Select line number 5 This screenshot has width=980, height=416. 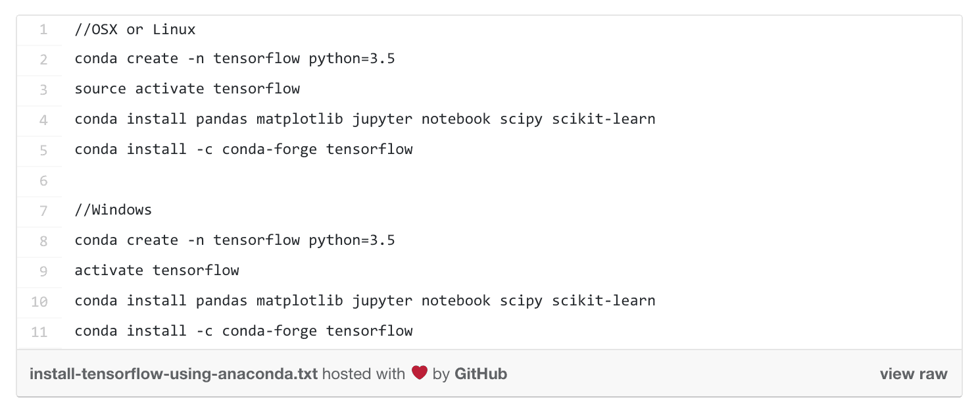click(x=43, y=150)
